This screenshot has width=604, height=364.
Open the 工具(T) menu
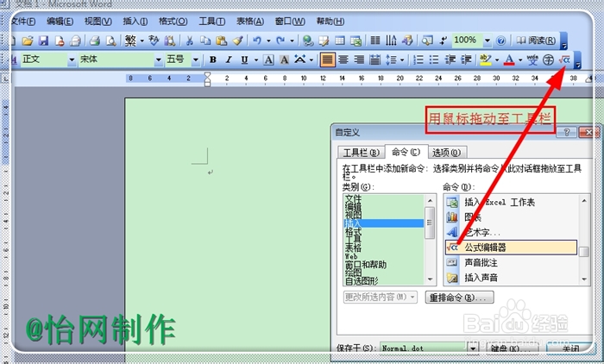pos(212,22)
